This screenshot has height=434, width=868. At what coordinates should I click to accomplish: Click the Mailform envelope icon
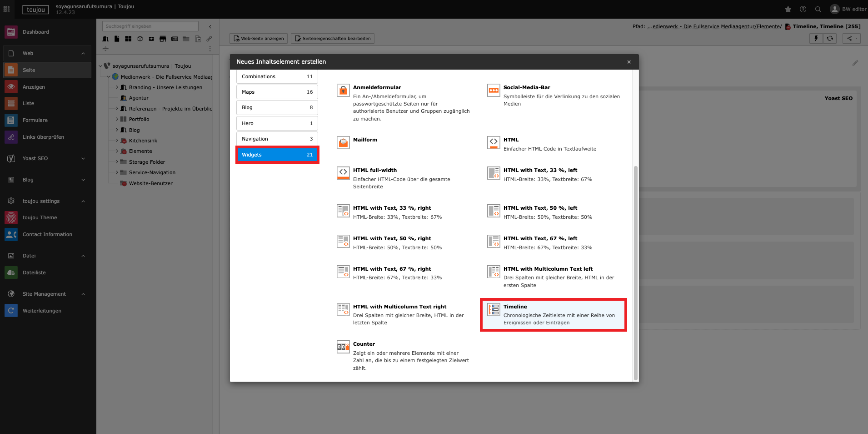[x=343, y=143]
